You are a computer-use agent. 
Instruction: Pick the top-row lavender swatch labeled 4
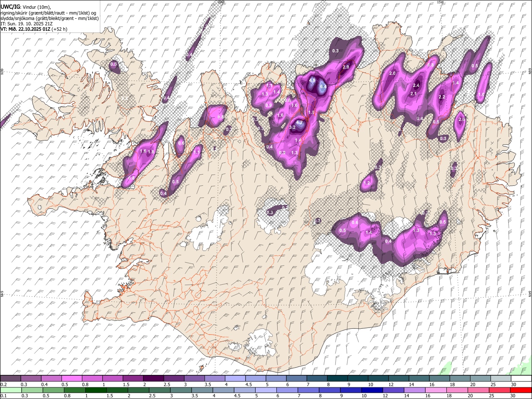pos(235,378)
